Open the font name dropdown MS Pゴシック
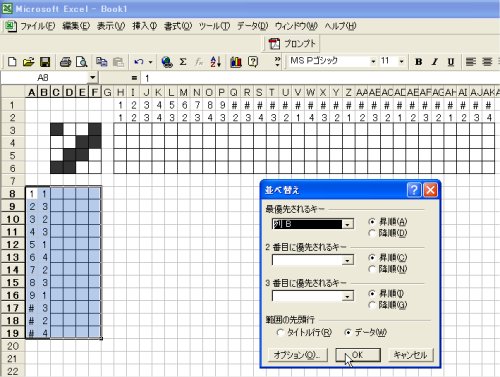This screenshot has width=500, height=377. [x=373, y=61]
